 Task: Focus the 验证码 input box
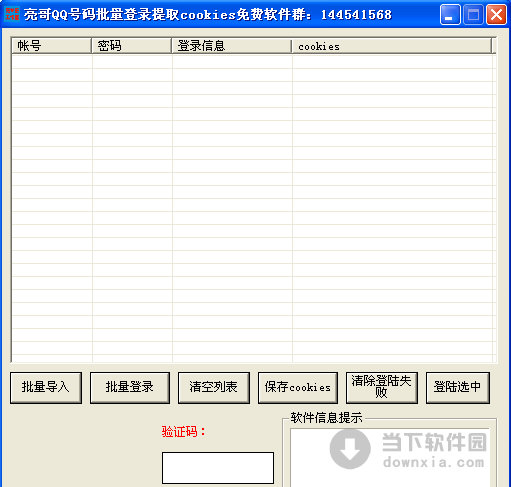pos(218,468)
